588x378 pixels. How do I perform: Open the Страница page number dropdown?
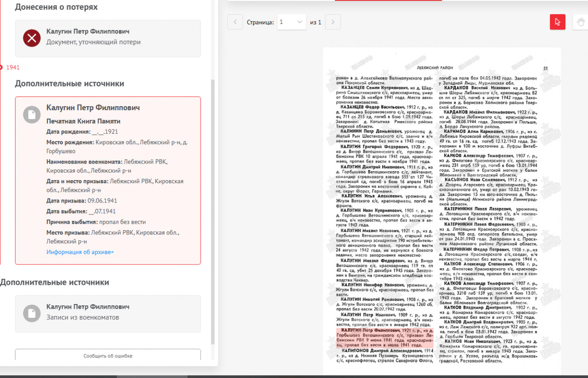[x=292, y=22]
